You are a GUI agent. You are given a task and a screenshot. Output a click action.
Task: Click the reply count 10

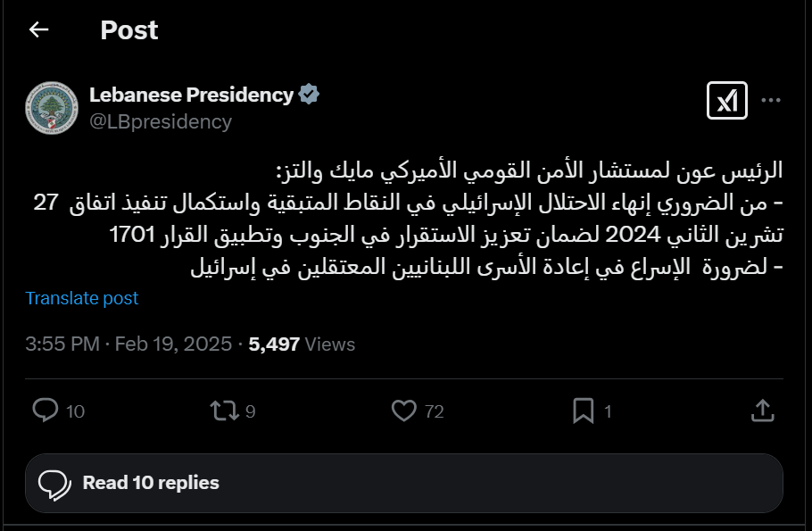coord(75,411)
